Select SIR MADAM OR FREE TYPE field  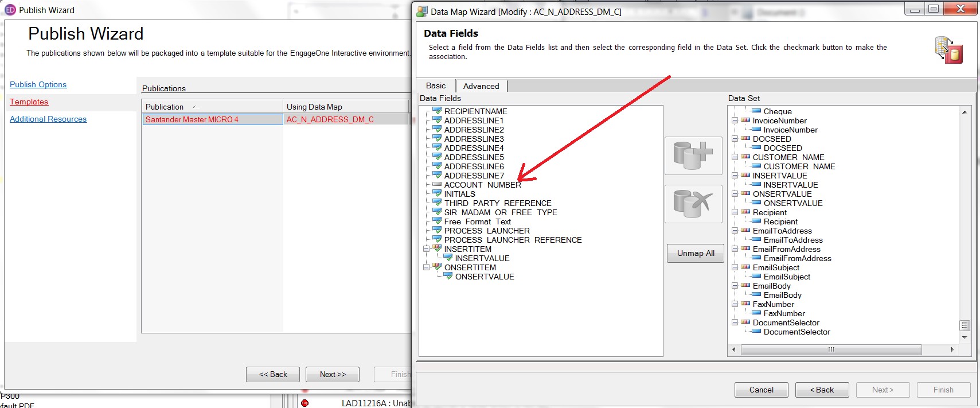pos(501,212)
